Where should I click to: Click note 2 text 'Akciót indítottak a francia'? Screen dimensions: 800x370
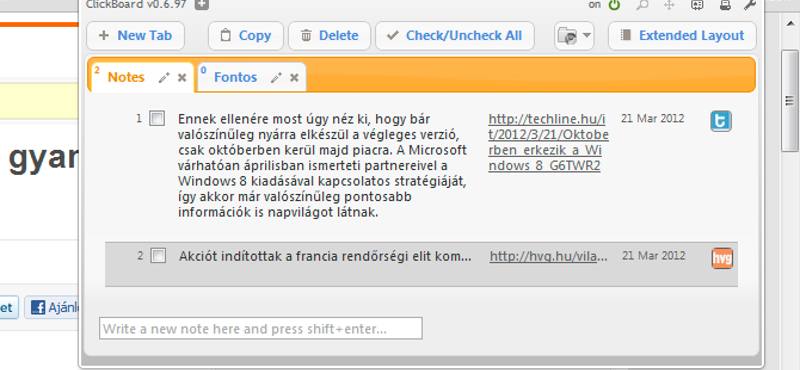click(x=325, y=256)
